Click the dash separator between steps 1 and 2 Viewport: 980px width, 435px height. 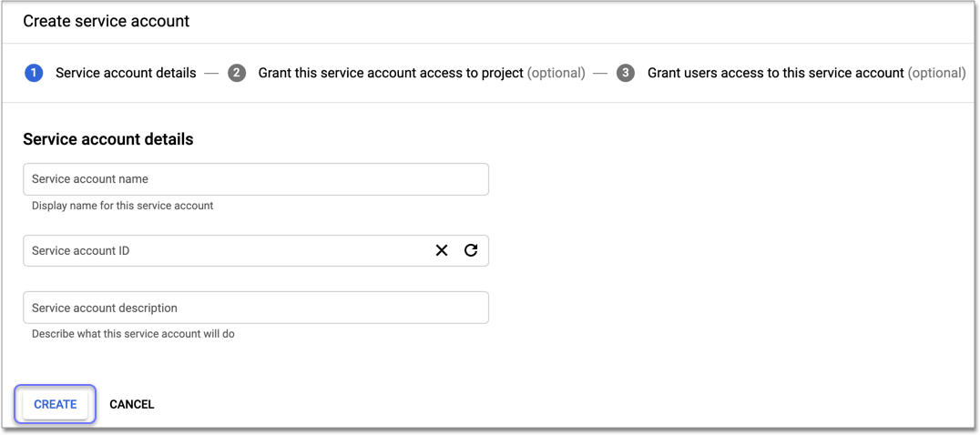(211, 73)
